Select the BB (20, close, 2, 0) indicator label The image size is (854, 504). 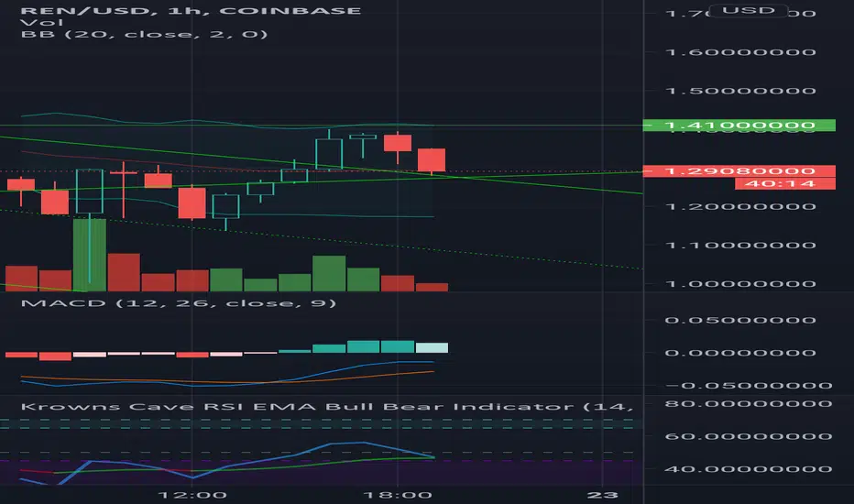tap(144, 34)
